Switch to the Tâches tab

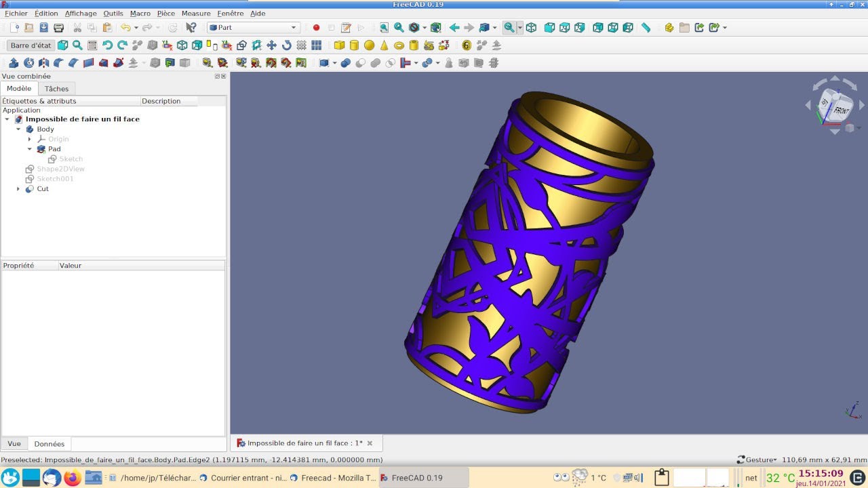[x=56, y=89]
